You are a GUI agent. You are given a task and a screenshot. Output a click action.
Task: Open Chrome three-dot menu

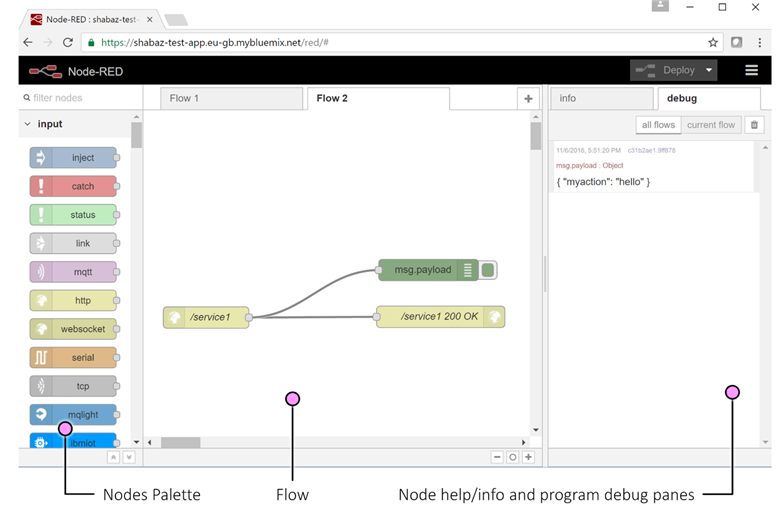tap(760, 42)
